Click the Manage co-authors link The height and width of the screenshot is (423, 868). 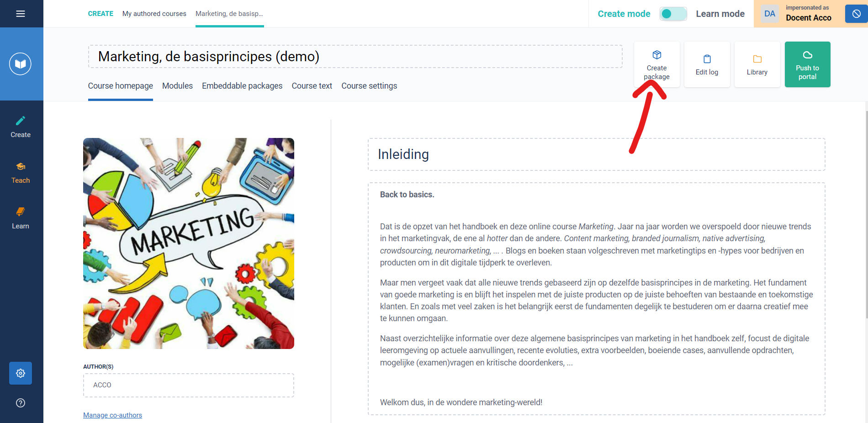tap(112, 415)
